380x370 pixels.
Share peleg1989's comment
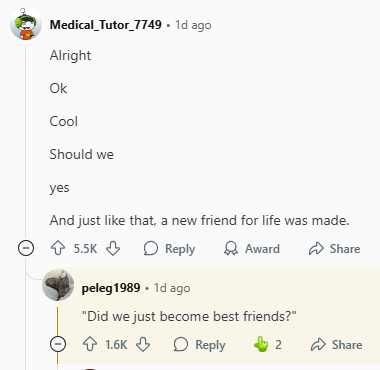[336, 344]
